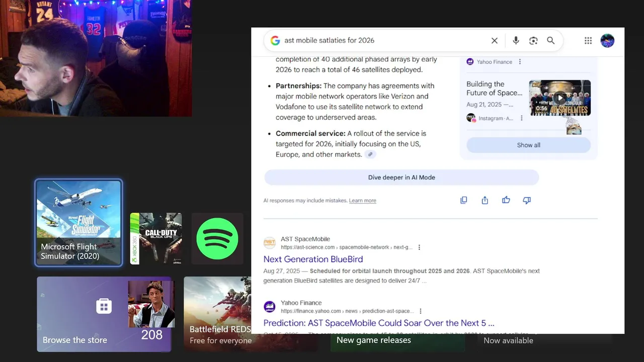Click Building the Future of Space card title
Image resolution: width=644 pixels, height=362 pixels.
tap(495, 88)
